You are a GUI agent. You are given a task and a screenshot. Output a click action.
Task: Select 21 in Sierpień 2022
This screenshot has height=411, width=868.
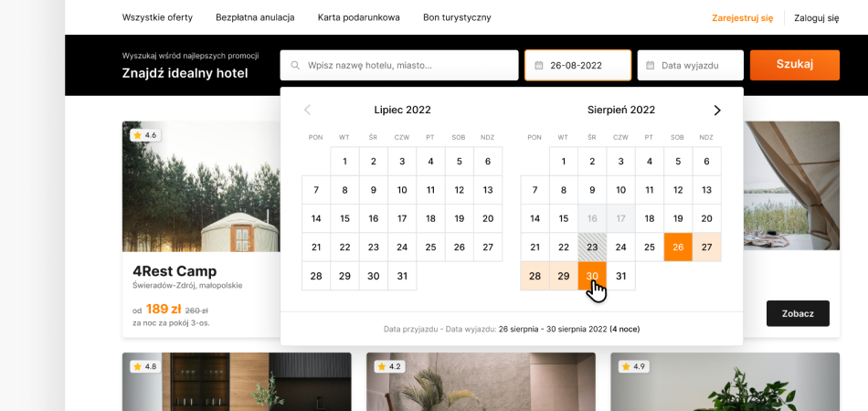coord(535,248)
